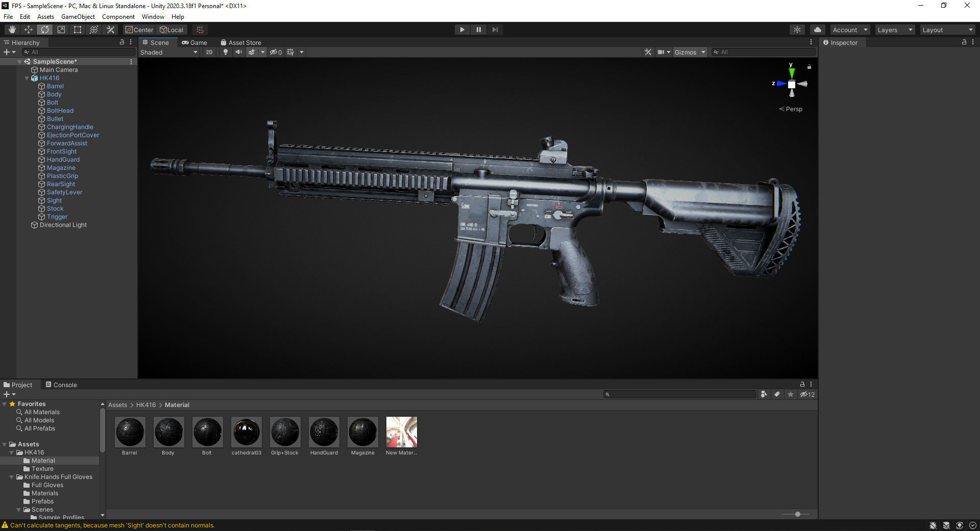Image resolution: width=980 pixels, height=531 pixels.
Task: Toggle hidden objects visibility in Scene view
Action: 276,52
